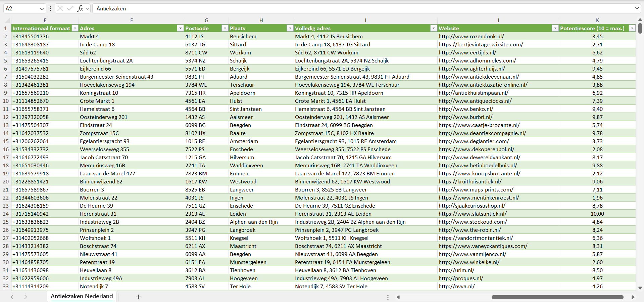This screenshot has height=302, width=644.
Task: Go to previous sheet using left arrow
Action: [12, 297]
